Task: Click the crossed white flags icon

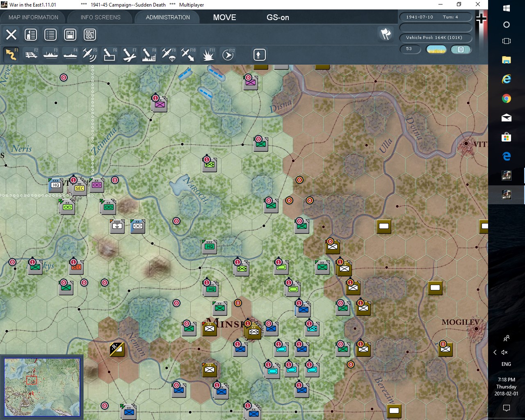Action: coord(386,34)
